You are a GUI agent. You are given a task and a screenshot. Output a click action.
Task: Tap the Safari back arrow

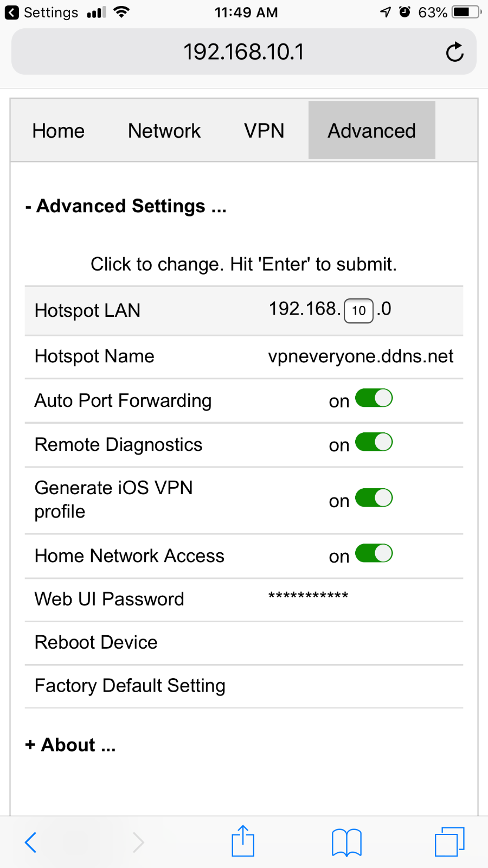(x=30, y=843)
